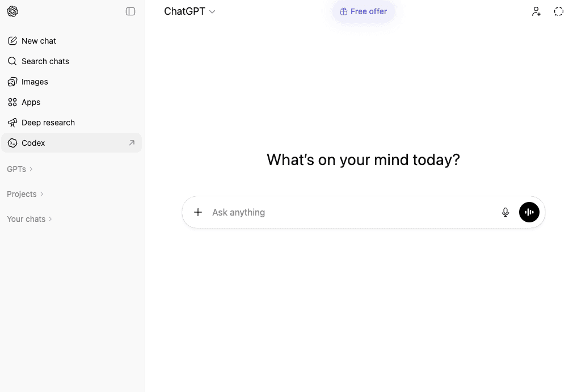Open the ChatGPT model selector dropdown

189,11
